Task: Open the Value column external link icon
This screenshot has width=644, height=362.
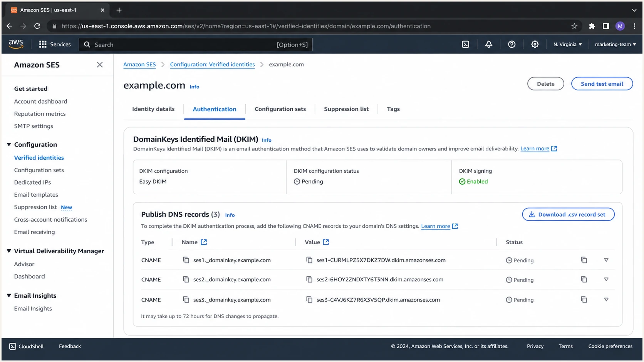Action: tap(326, 242)
